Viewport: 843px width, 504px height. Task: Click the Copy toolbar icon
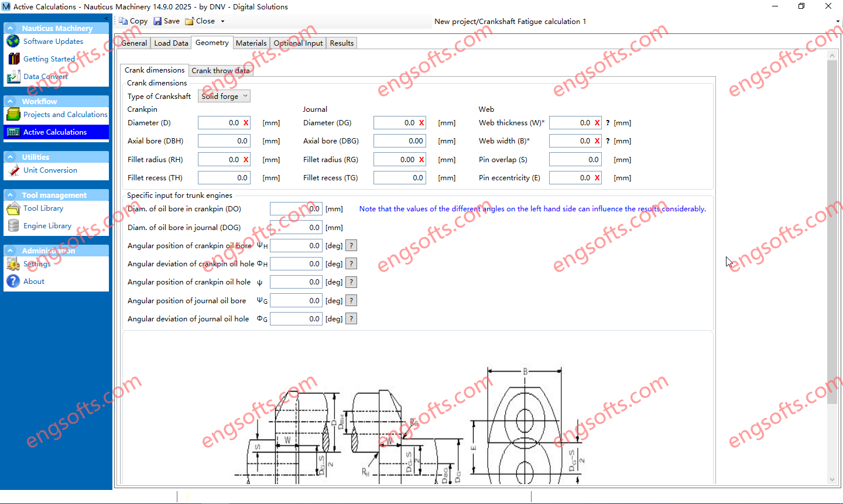124,21
